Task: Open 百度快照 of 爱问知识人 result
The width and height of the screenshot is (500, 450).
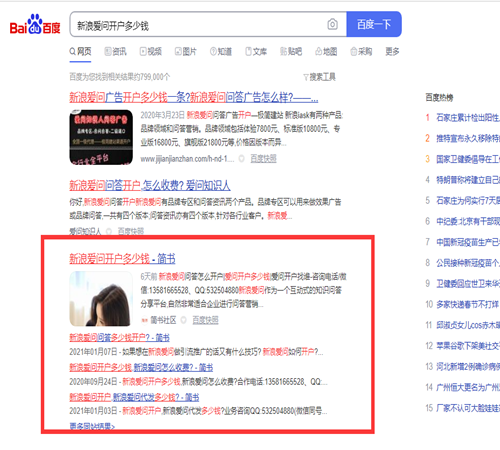Action: point(131,231)
